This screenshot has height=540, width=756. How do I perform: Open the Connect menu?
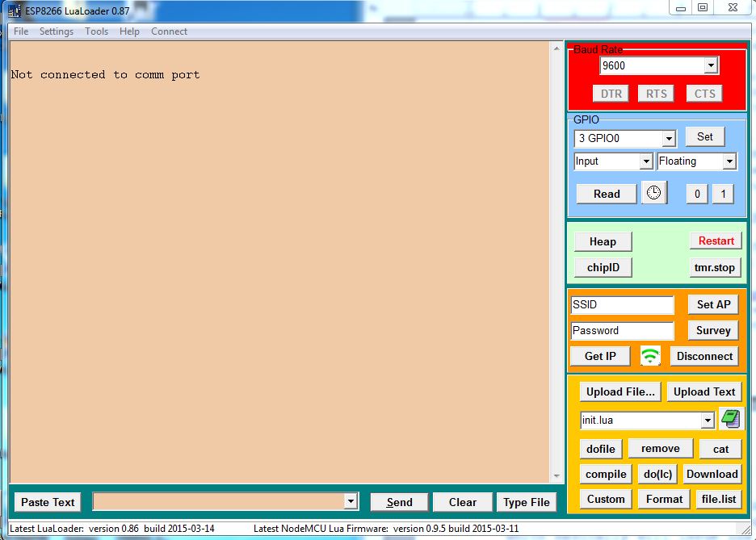pyautogui.click(x=169, y=31)
